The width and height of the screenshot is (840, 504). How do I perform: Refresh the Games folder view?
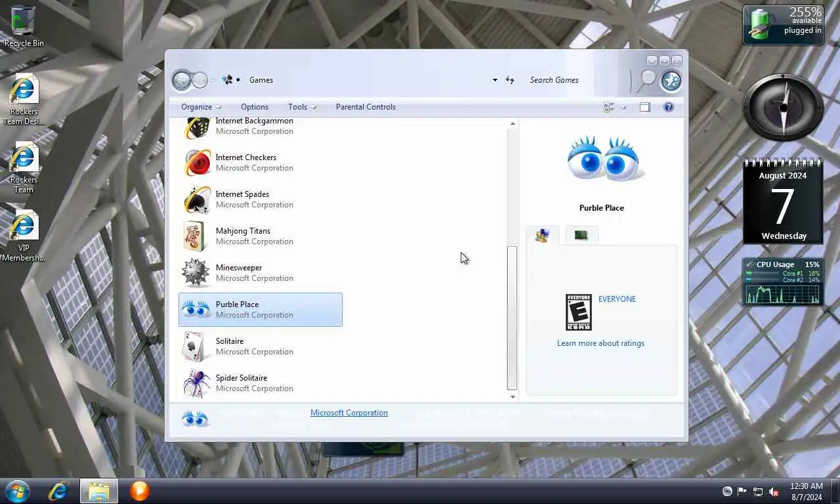[x=510, y=80]
